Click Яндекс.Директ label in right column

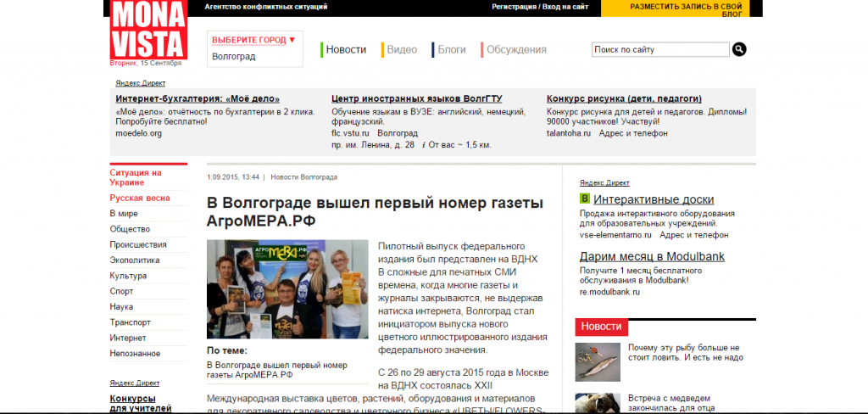[604, 183]
